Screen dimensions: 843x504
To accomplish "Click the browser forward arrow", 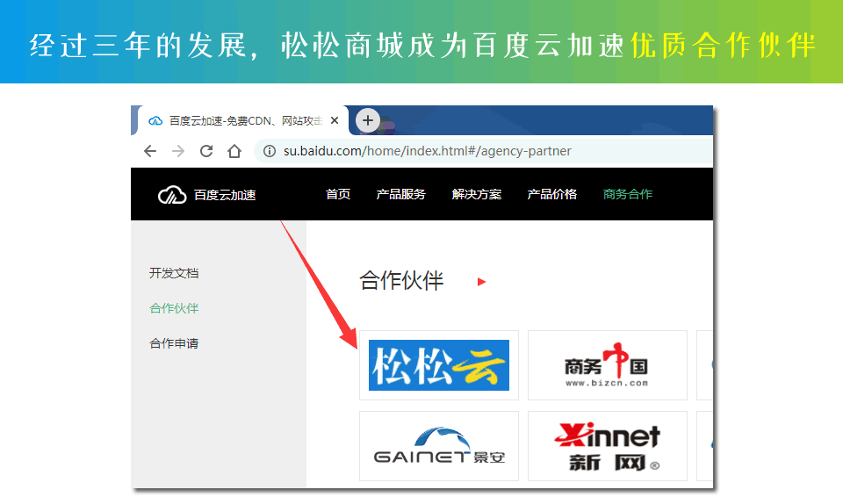I will 178,151.
